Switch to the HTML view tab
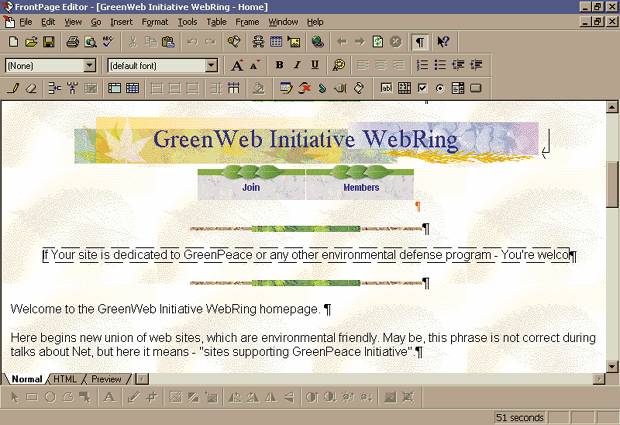Viewport: 620px width, 425px height. tap(65, 379)
